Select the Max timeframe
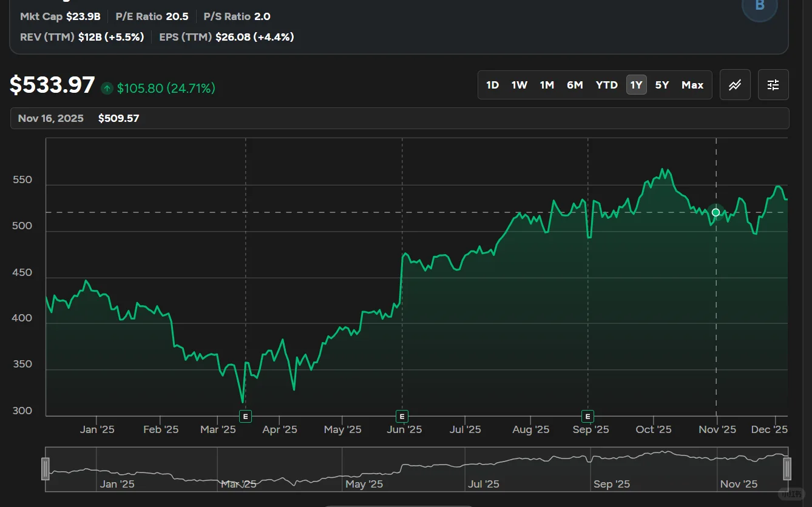812x507 pixels. tap(692, 85)
